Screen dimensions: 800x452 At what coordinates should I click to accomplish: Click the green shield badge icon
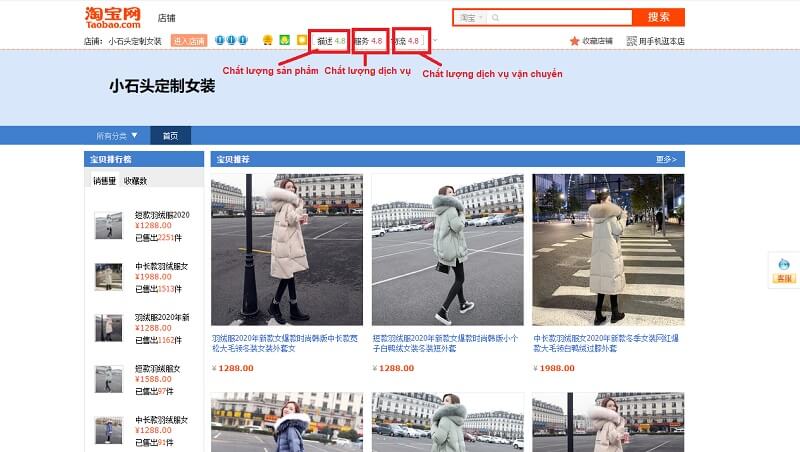click(285, 40)
